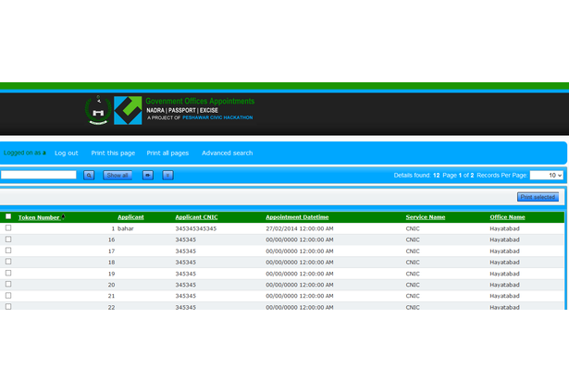The image size is (569, 392).
Task: Click Page 1 of 2 indicator
Action: point(458,175)
